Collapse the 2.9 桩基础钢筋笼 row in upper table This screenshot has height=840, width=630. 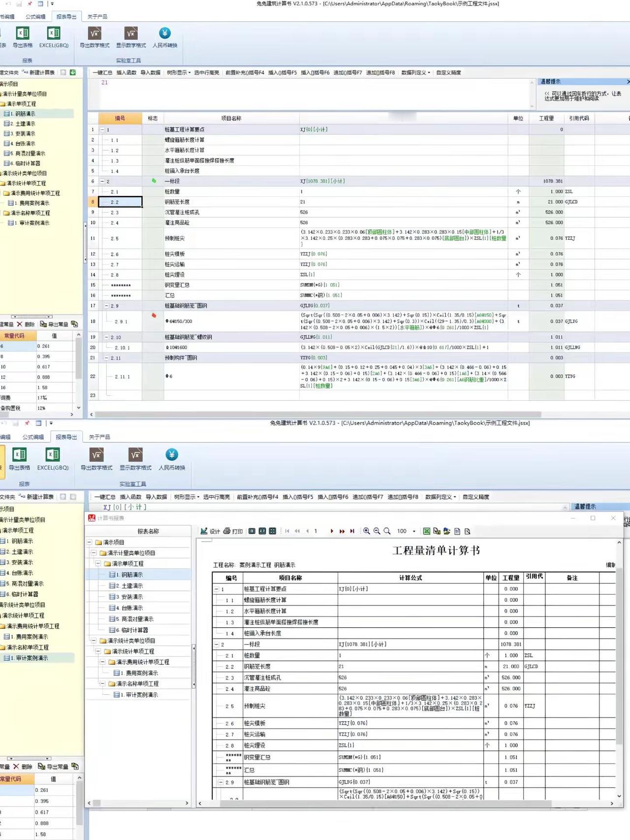point(106,306)
